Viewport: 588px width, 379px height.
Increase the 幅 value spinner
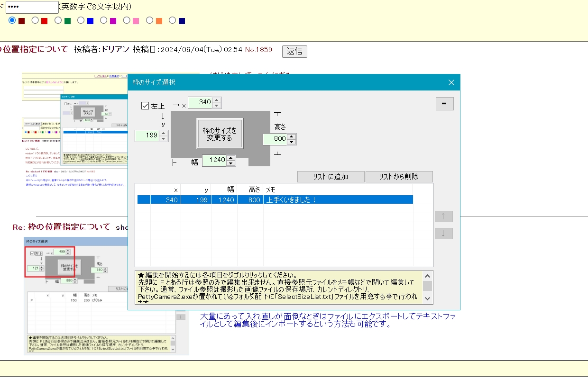[x=231, y=158]
